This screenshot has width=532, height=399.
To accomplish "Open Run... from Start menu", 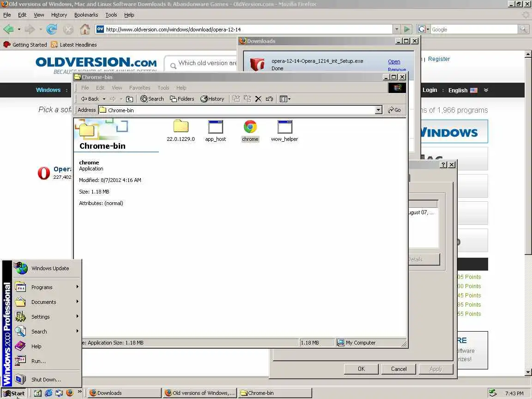I will [47, 361].
